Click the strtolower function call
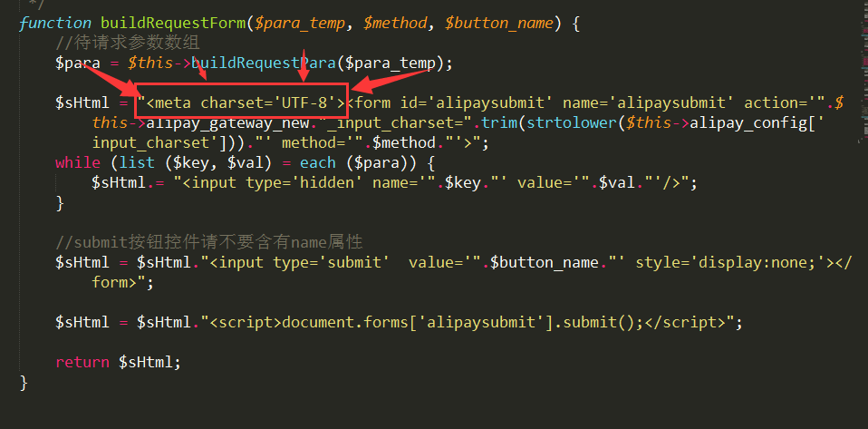This screenshot has width=868, height=429. tap(573, 123)
